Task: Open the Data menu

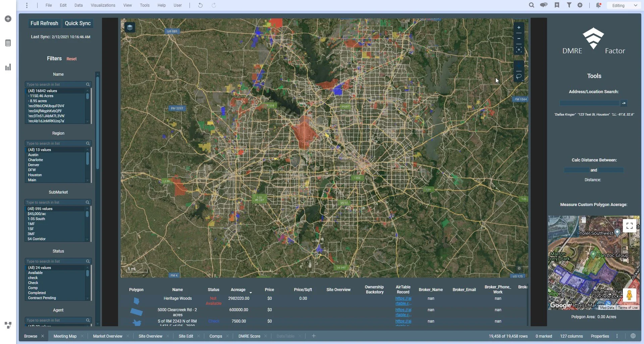Action: coord(78,5)
